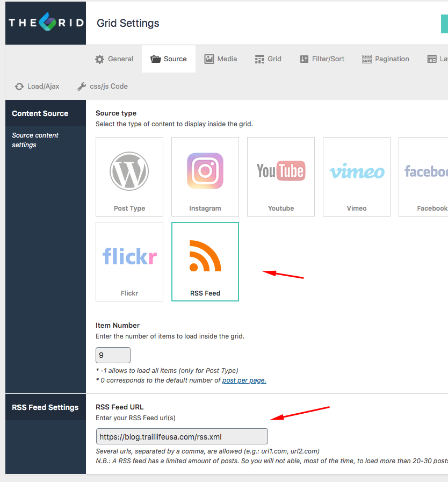
Task: Click the orange RSS icon
Action: 205,256
